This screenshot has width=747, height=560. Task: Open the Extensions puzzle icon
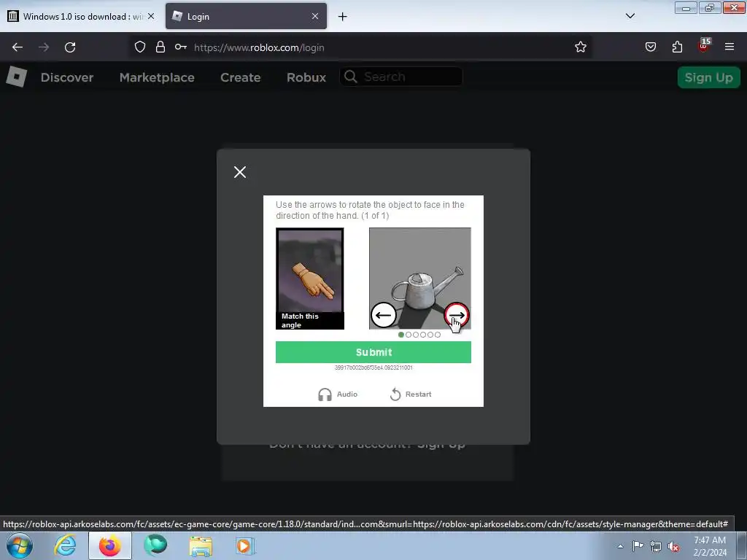tap(677, 47)
